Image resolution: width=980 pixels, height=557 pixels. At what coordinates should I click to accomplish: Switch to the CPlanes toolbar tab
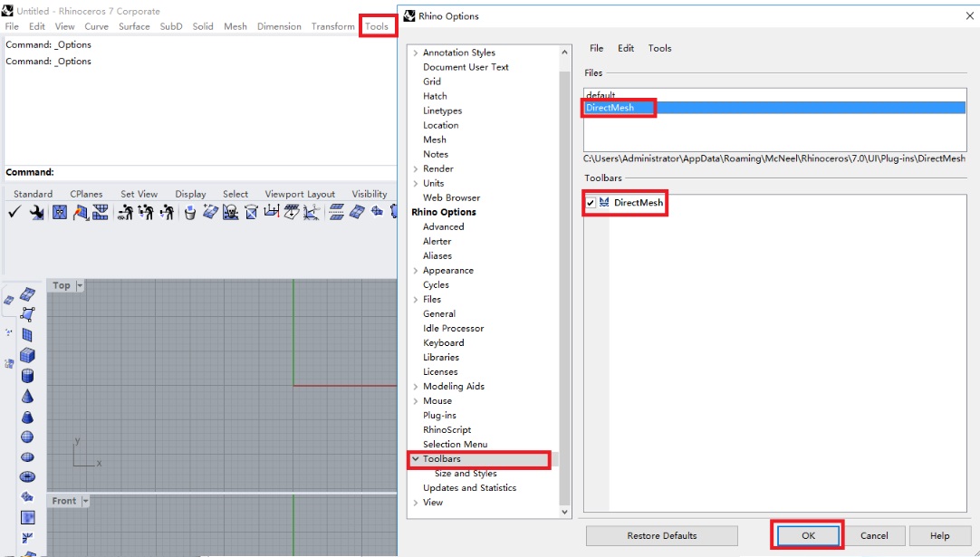(x=86, y=194)
